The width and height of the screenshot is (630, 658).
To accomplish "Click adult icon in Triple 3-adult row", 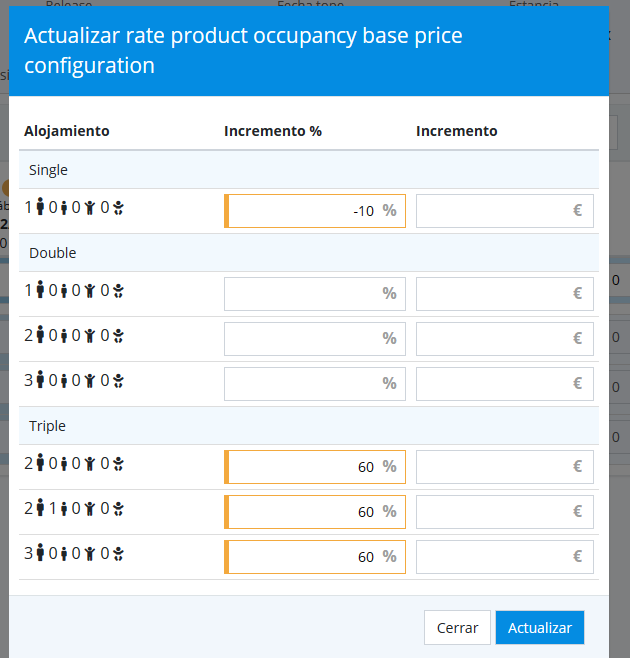I will (41, 553).
